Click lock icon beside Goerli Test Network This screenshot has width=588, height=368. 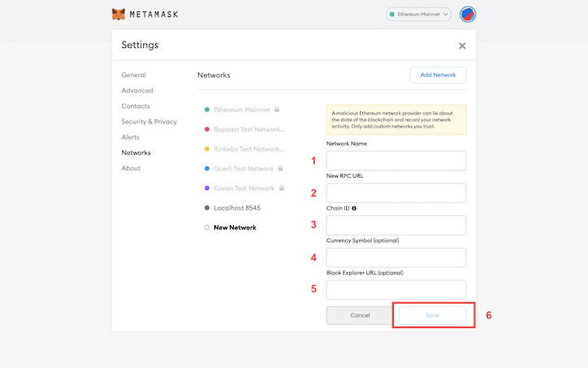tap(281, 168)
